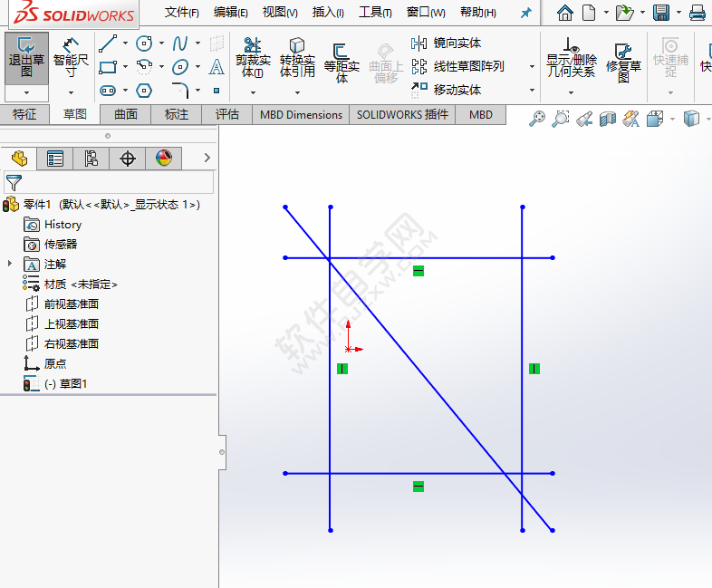Viewport: 712px width, 588px height.
Task: Open the 编辑(E) menu
Action: [231, 13]
